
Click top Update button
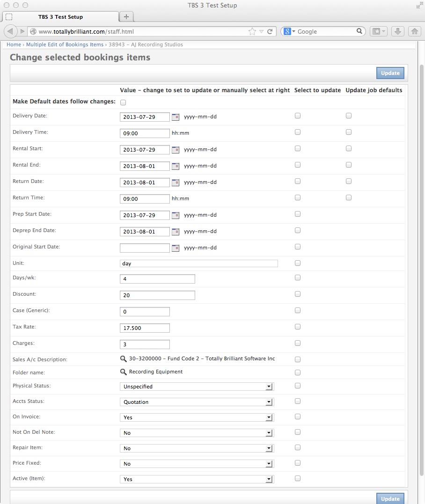(390, 73)
